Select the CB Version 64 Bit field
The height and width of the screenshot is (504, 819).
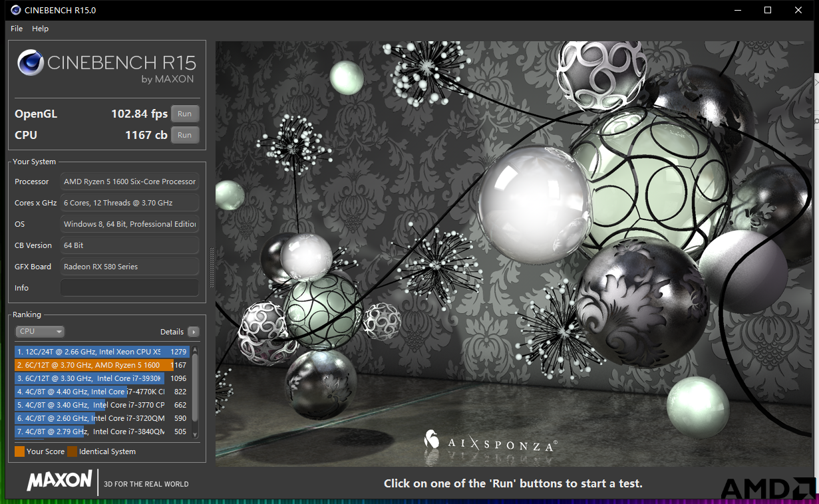tap(130, 245)
